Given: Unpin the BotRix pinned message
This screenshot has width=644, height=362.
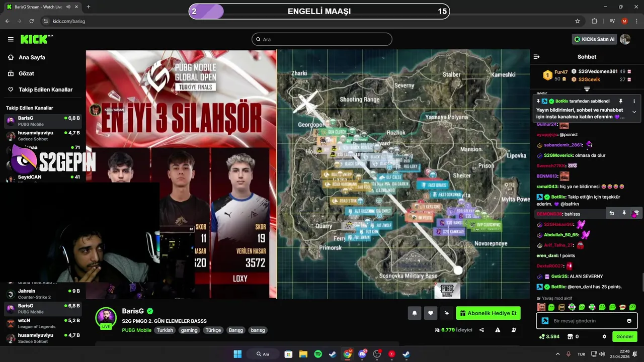Looking at the screenshot, I should pos(621,101).
